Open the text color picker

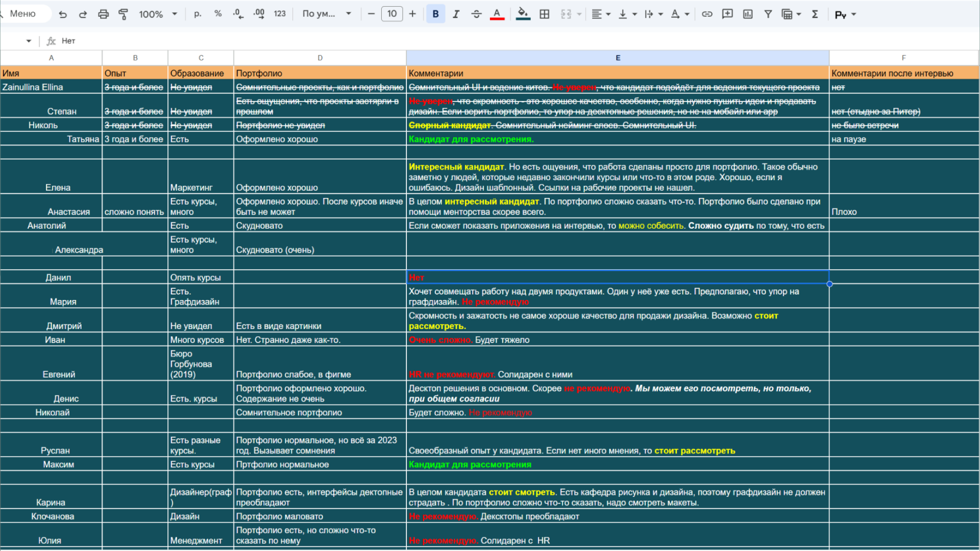[497, 14]
